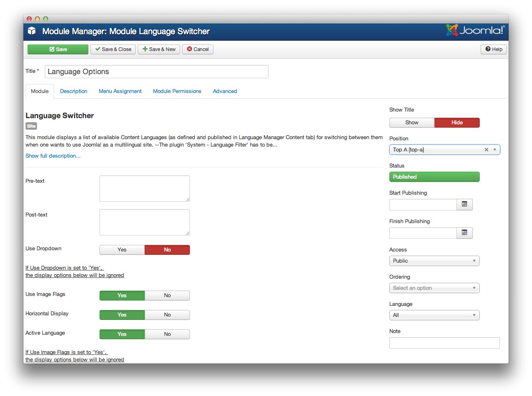Cancel editing the module
This screenshot has height=396, width=532.
198,49
